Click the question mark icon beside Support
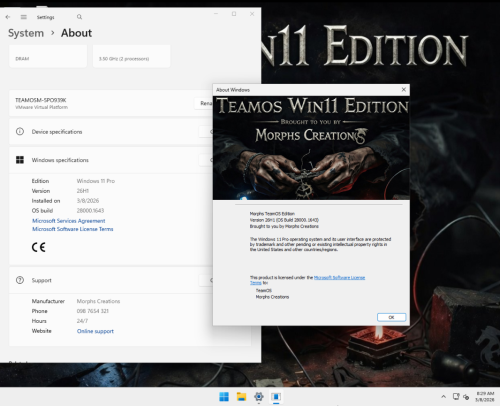The width and height of the screenshot is (500, 406). click(x=20, y=280)
